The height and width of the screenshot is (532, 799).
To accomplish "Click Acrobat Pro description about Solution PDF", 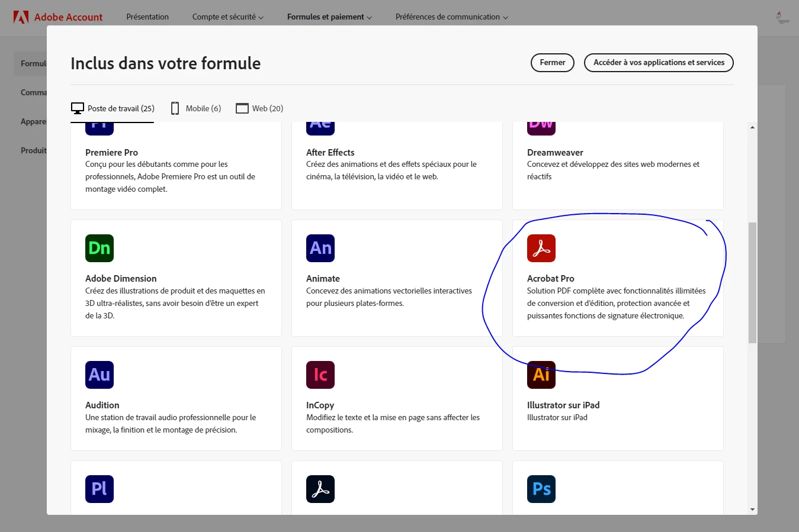I will (x=617, y=303).
